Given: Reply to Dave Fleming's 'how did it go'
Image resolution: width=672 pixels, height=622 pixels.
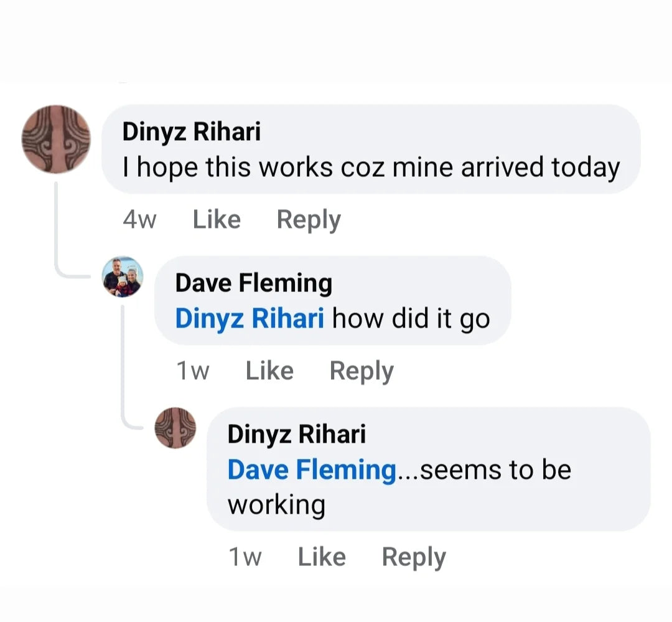Looking at the screenshot, I should click(362, 371).
